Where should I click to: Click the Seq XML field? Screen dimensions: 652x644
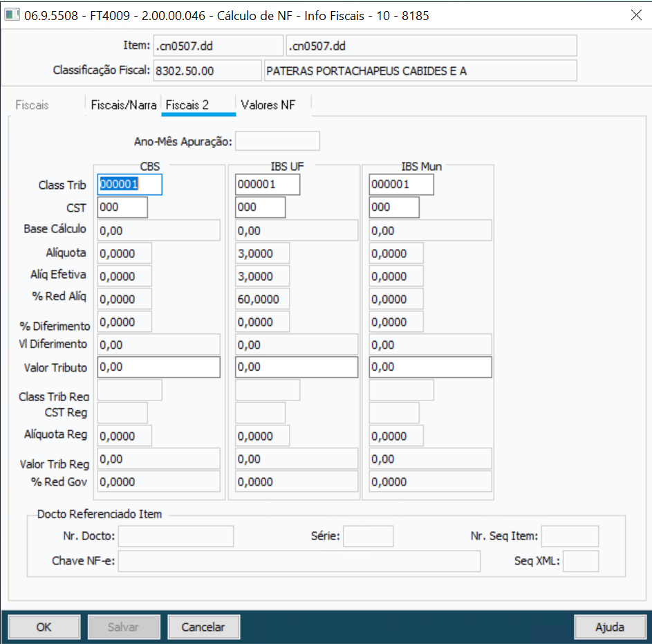581,561
